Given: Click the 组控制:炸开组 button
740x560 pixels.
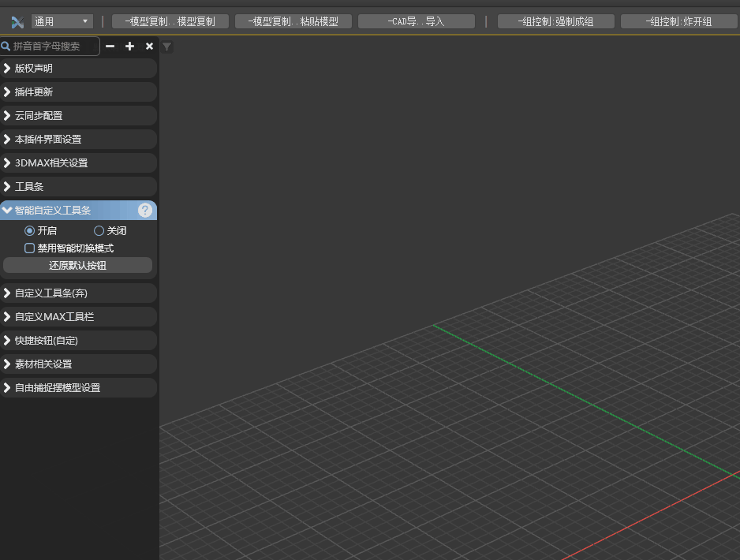Looking at the screenshot, I should click(678, 21).
